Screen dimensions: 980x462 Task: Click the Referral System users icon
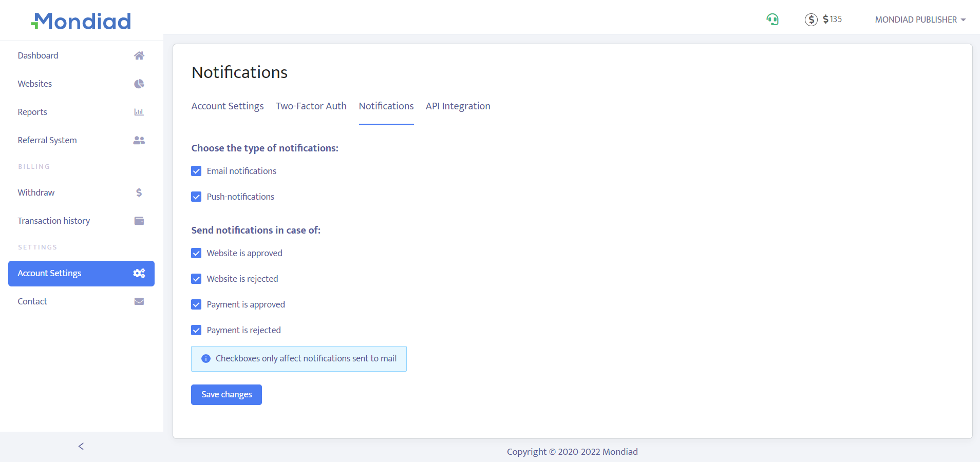[139, 140]
